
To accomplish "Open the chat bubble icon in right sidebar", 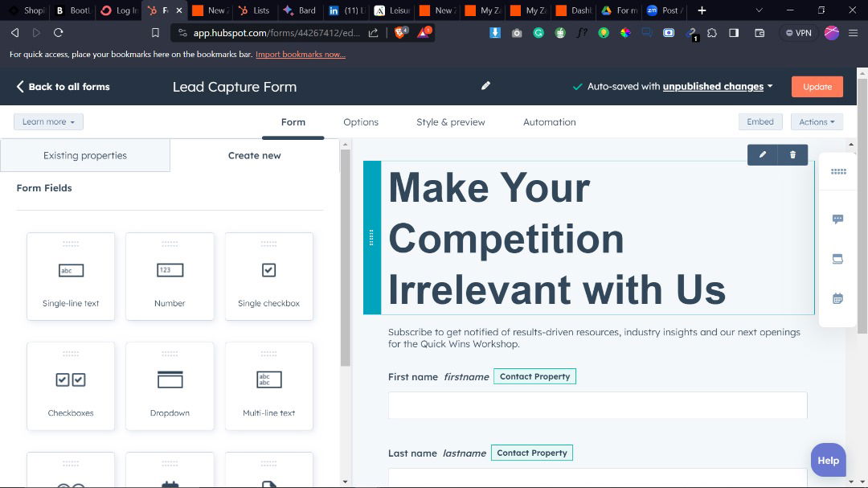I will 837,219.
